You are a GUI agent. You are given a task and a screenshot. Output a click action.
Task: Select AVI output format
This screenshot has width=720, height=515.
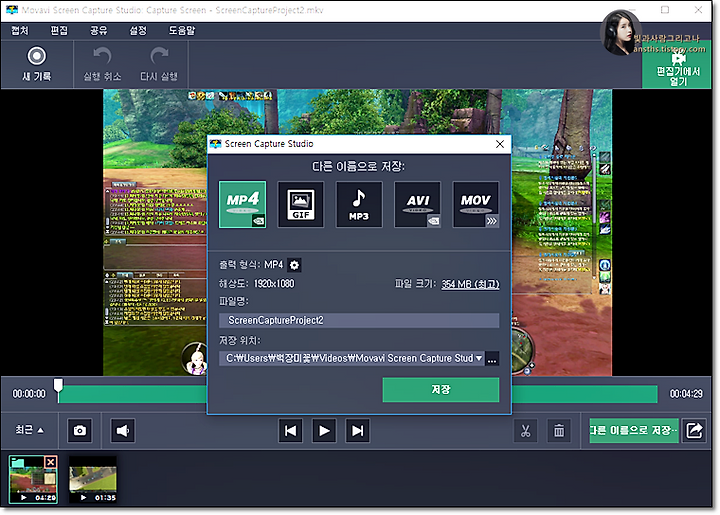point(417,204)
